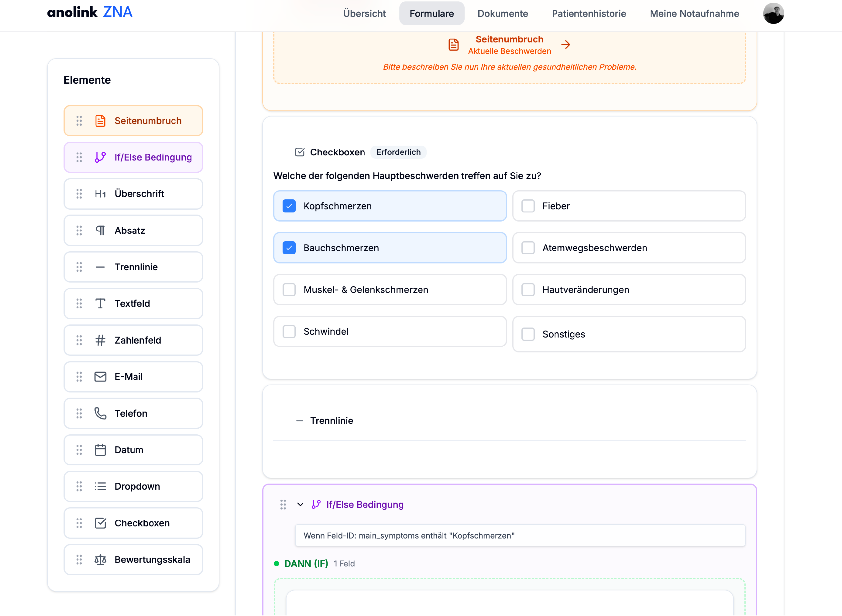The height and width of the screenshot is (616, 842).
Task: Click the Zahlenfeld hash icon
Action: tap(100, 340)
